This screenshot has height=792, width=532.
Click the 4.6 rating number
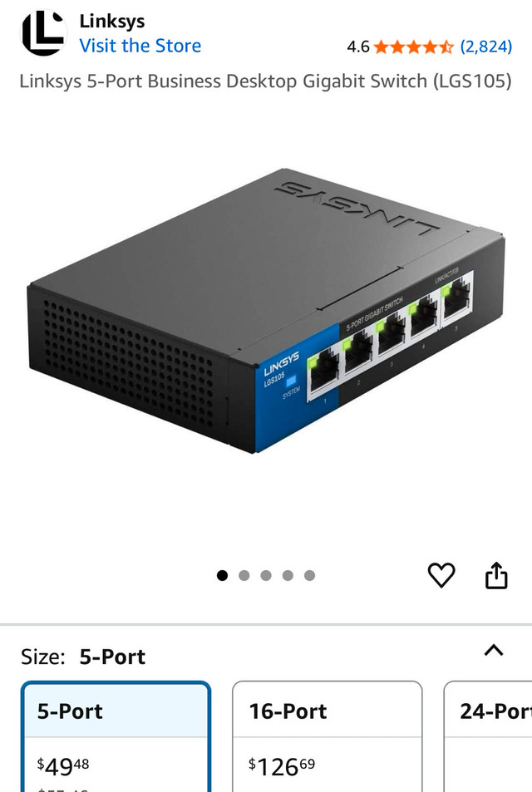click(358, 47)
